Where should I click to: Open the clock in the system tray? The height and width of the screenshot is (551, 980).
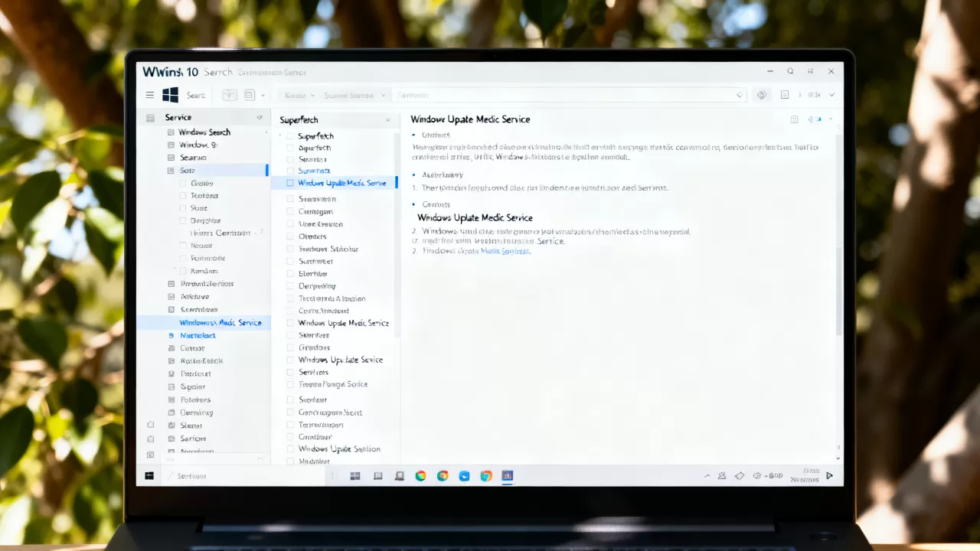coord(804,476)
